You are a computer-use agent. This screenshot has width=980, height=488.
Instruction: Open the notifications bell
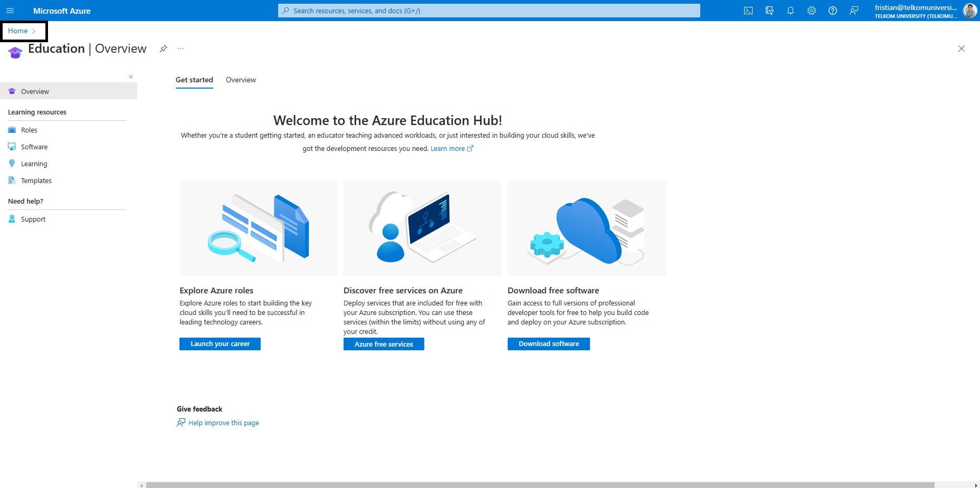tap(790, 11)
